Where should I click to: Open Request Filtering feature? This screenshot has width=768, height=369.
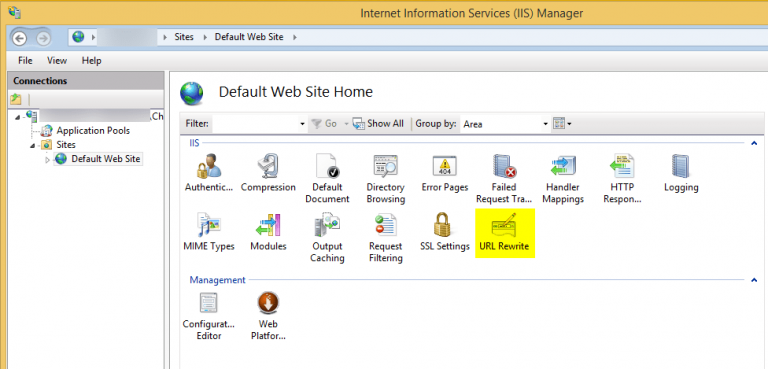pos(386,238)
